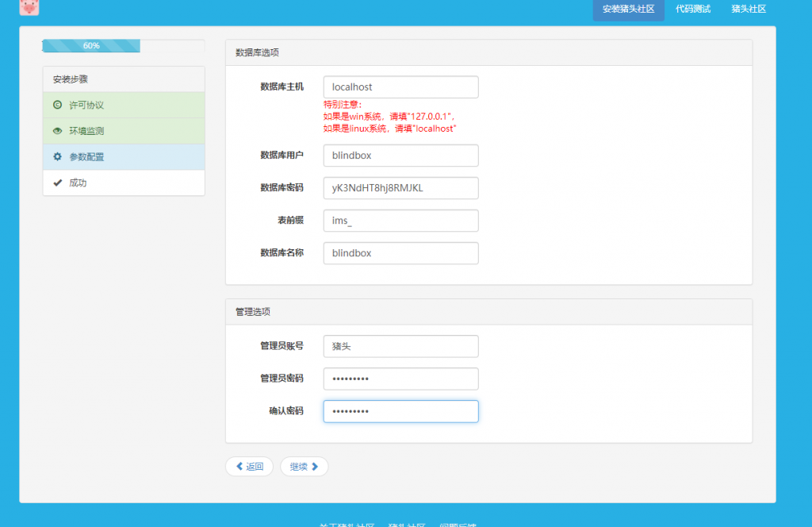Click the 数据库名称 label

282,253
